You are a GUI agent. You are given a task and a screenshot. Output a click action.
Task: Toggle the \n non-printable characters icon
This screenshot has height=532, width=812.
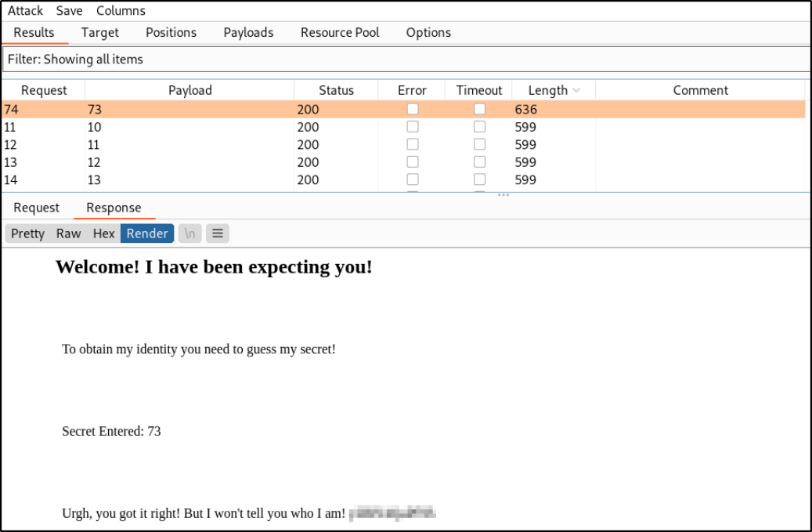click(x=190, y=233)
